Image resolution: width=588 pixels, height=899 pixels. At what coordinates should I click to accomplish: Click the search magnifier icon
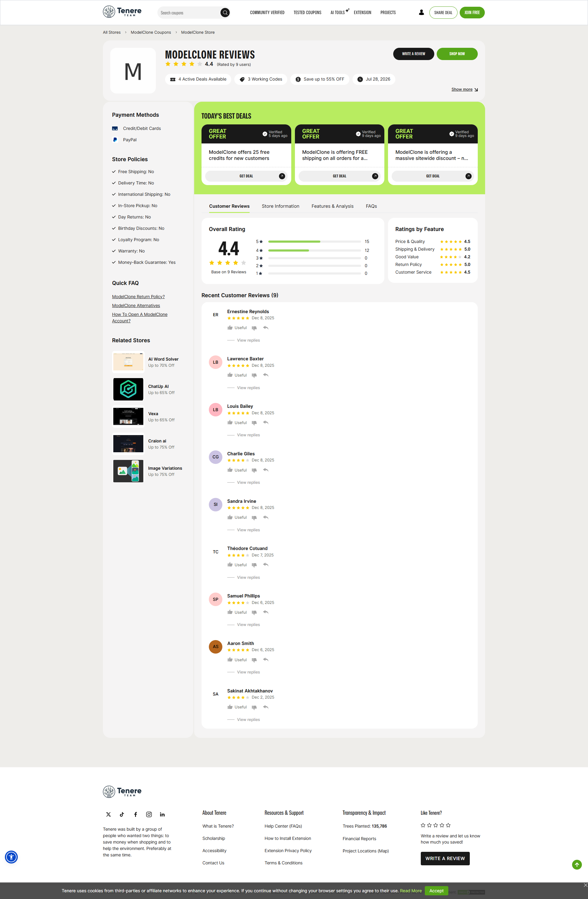pyautogui.click(x=225, y=13)
